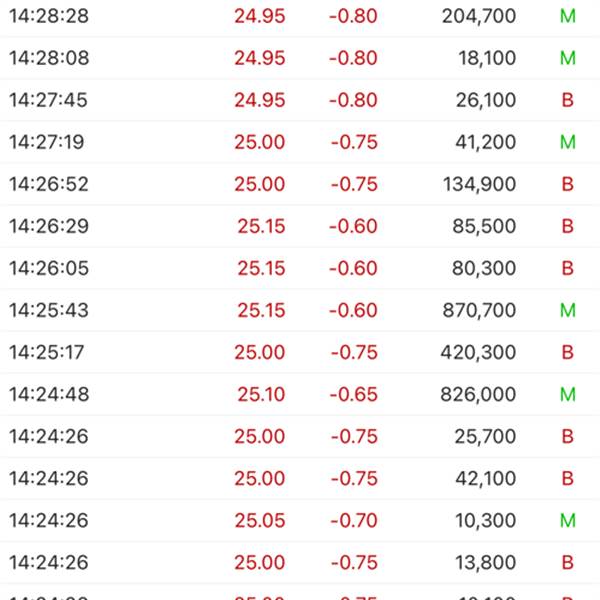600x600 pixels.
Task: Click the 870,700 volume value
Action: (x=478, y=310)
